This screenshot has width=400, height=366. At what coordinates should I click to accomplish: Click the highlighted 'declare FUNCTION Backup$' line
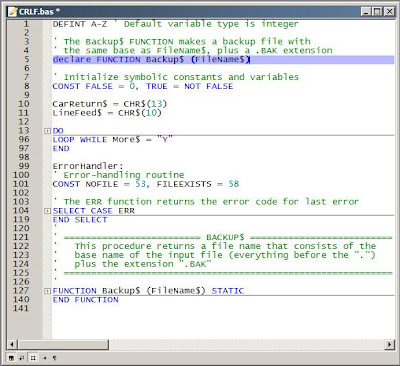[x=223, y=60]
